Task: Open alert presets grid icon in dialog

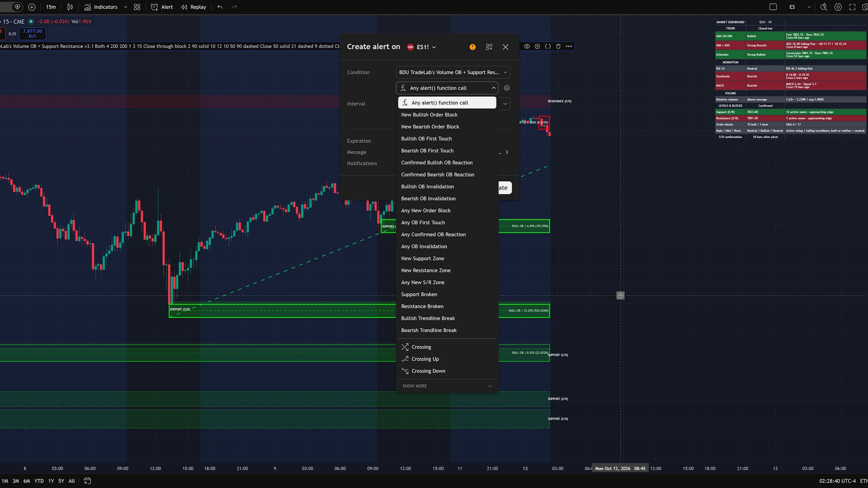Action: click(x=489, y=47)
